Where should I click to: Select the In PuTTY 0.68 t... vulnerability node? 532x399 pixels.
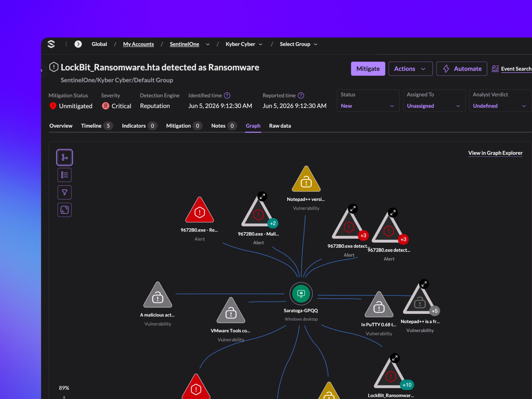point(379,305)
